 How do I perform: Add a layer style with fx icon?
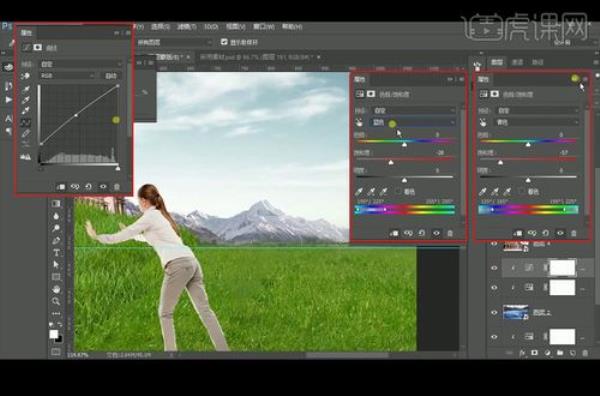[x=522, y=353]
